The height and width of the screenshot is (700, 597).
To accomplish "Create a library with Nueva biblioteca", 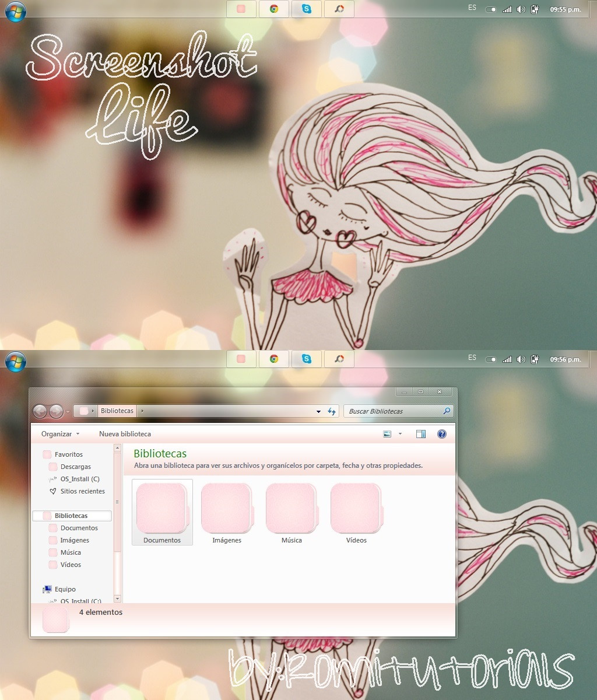I will point(125,434).
